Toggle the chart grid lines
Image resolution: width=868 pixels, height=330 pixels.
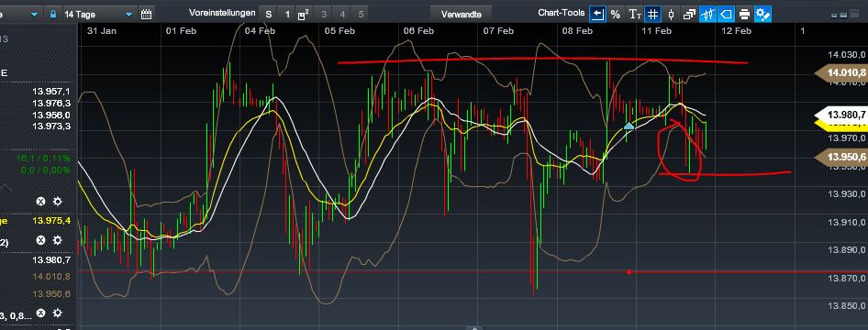[653, 15]
